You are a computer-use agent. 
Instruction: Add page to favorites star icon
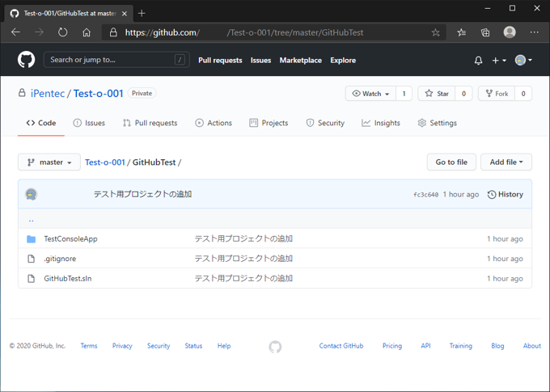tap(435, 32)
